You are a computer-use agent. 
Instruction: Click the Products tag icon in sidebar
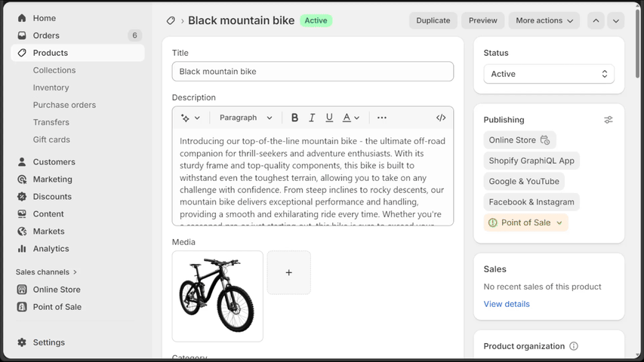22,53
